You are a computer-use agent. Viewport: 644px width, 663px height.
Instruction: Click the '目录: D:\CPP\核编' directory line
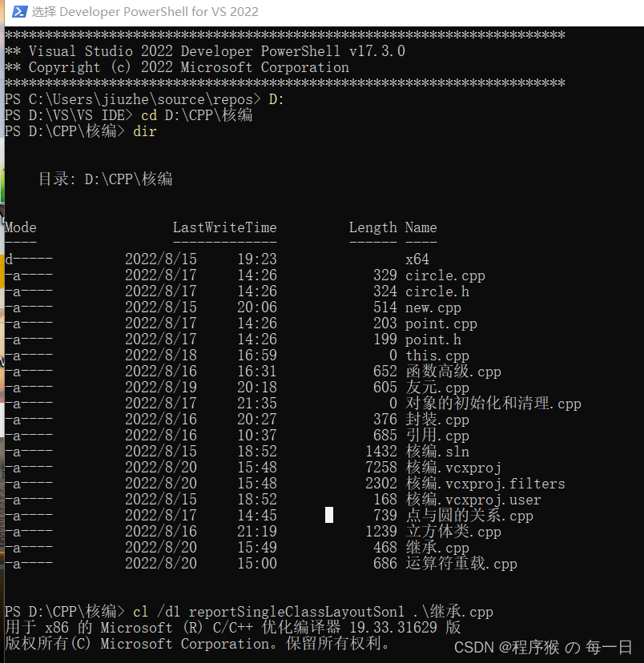[105, 179]
